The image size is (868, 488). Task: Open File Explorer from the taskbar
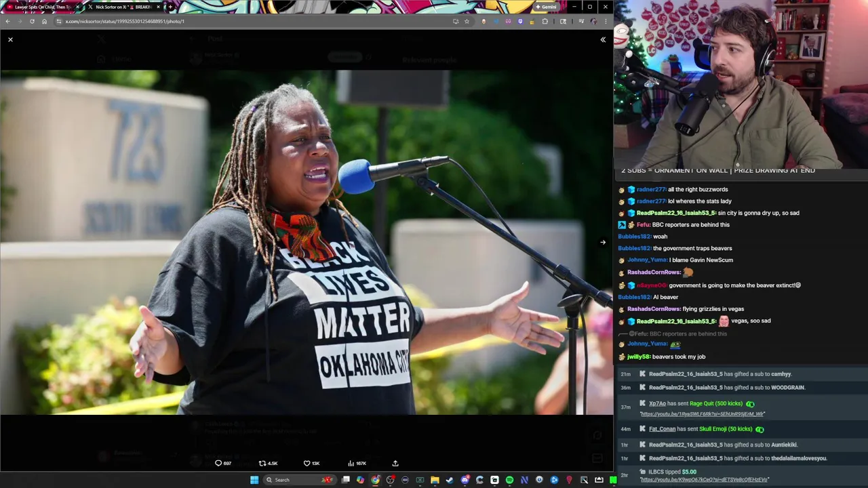tap(435, 480)
